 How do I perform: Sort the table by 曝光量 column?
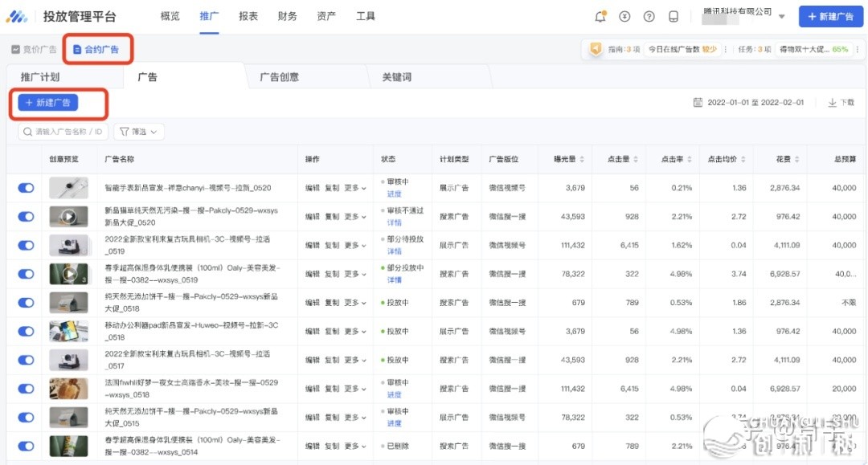[x=582, y=160]
